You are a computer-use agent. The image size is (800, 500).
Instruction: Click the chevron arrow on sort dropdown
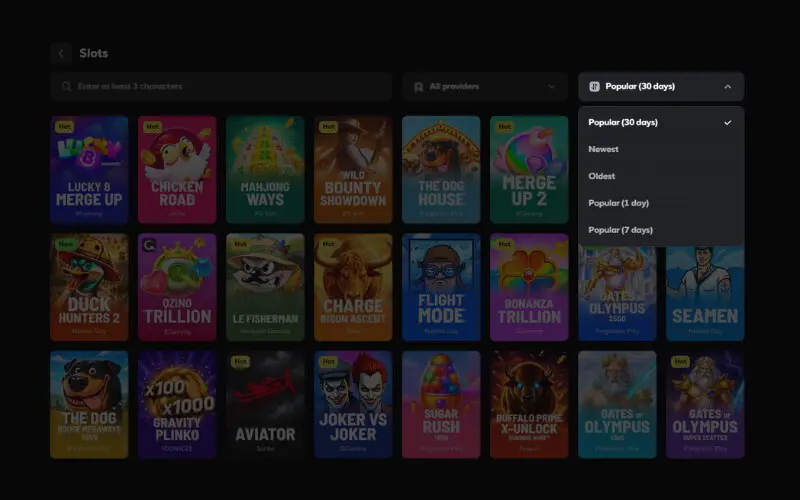728,87
